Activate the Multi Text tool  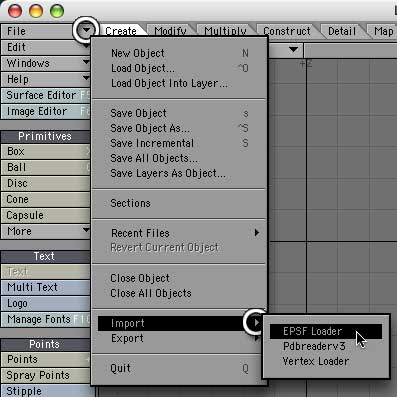pos(46,287)
